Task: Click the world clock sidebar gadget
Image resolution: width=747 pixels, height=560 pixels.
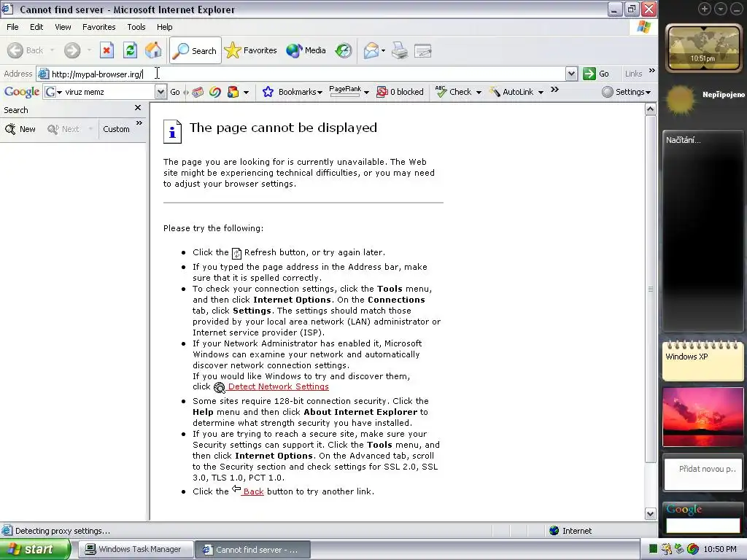Action: (x=703, y=47)
